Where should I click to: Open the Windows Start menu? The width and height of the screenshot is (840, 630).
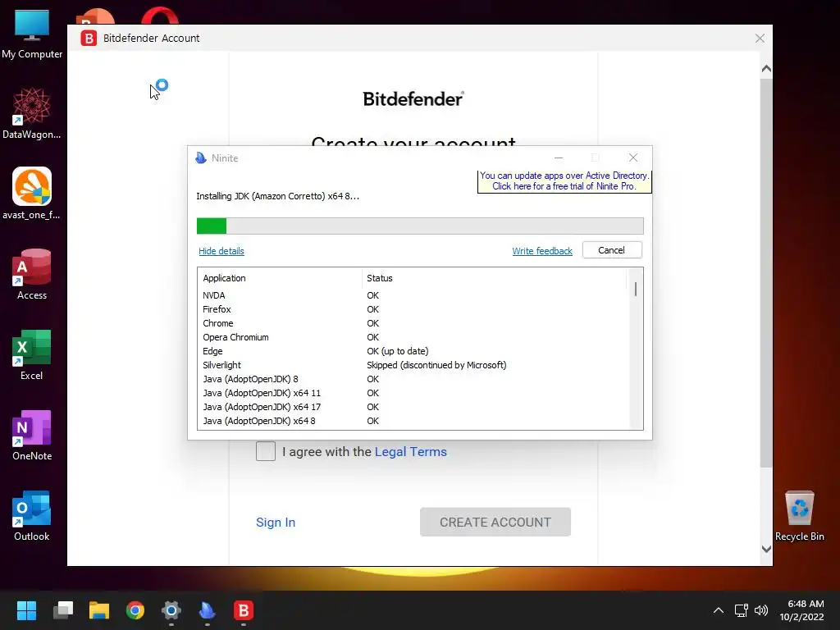(26, 610)
